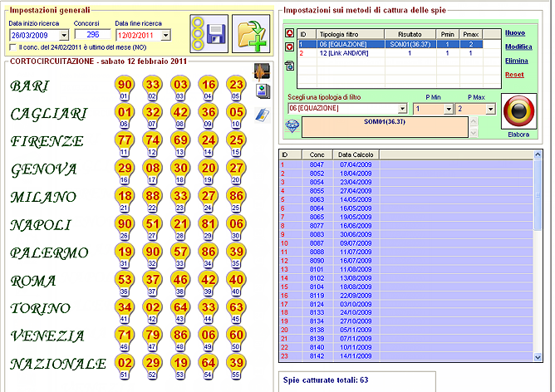This screenshot has width=555, height=392.
Task: Click the save floppy disk icon
Action: pyautogui.click(x=209, y=34)
